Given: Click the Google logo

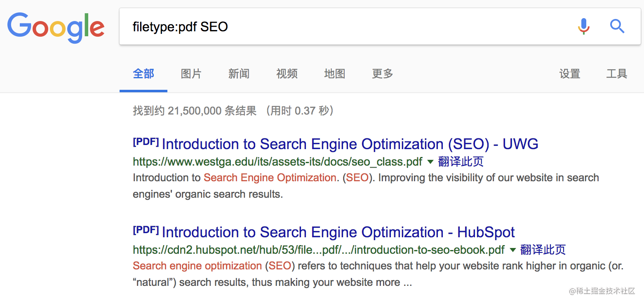Looking at the screenshot, I should pos(56,28).
